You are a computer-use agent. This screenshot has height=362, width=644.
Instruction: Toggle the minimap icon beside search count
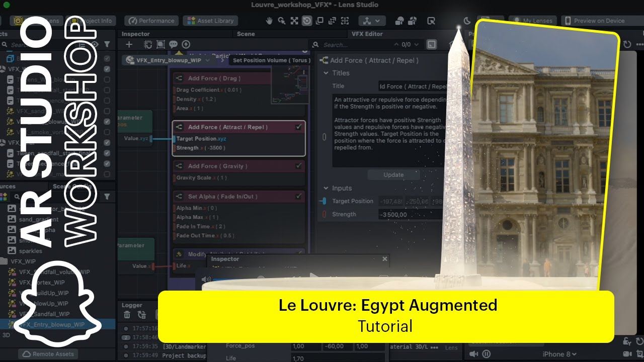coord(432,44)
